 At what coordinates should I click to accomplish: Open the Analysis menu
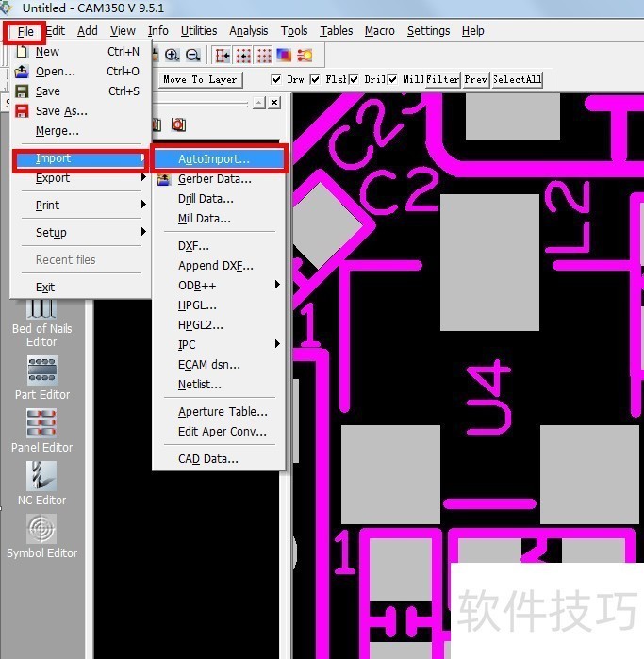click(x=248, y=31)
